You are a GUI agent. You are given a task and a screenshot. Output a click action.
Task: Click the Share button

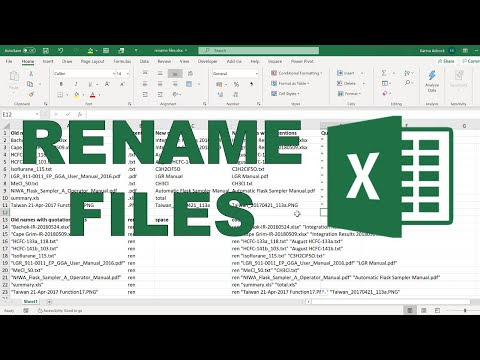(x=446, y=61)
